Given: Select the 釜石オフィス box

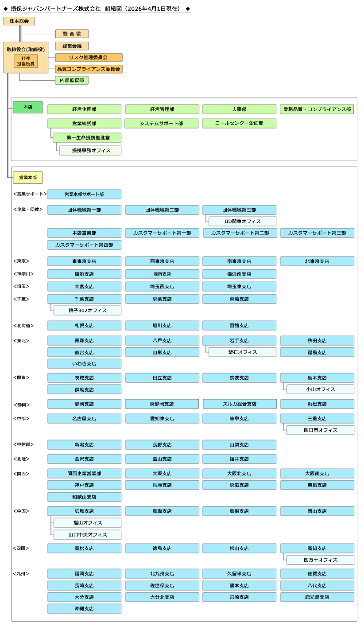Looking at the screenshot, I should pyautogui.click(x=242, y=352).
